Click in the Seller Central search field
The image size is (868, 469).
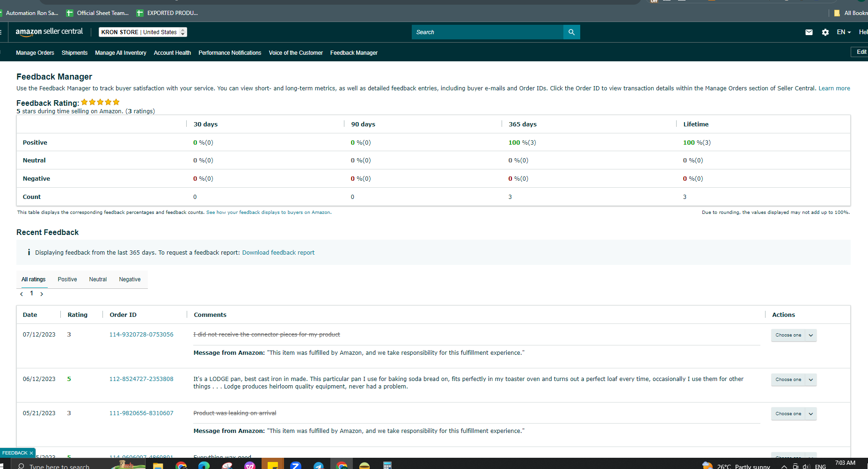click(488, 32)
